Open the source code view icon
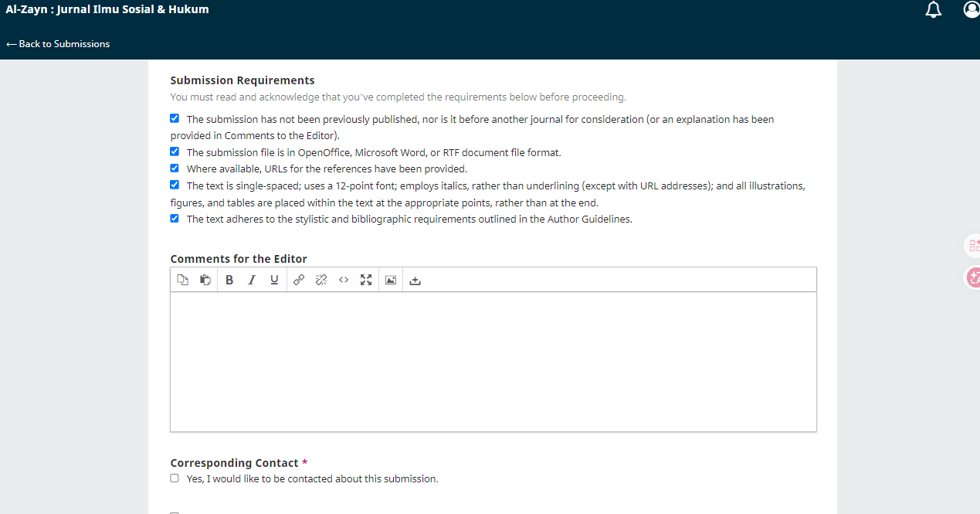Viewport: 980px width, 514px height. click(x=344, y=280)
